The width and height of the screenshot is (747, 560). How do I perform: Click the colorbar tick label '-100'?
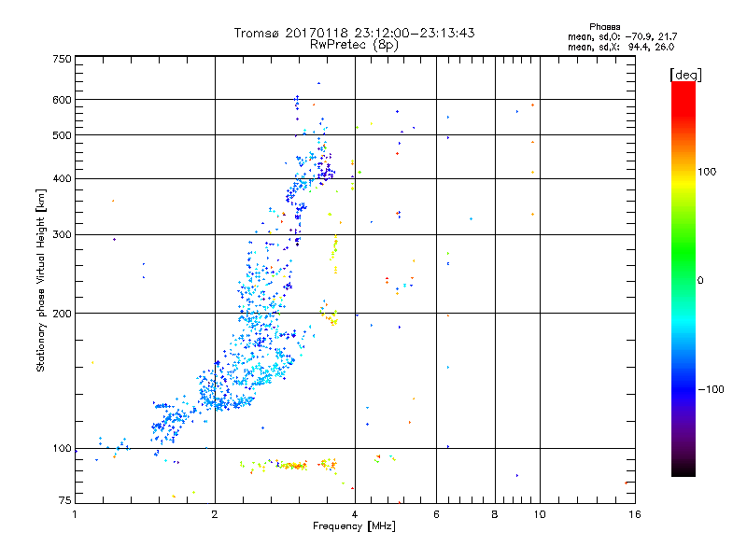point(712,389)
